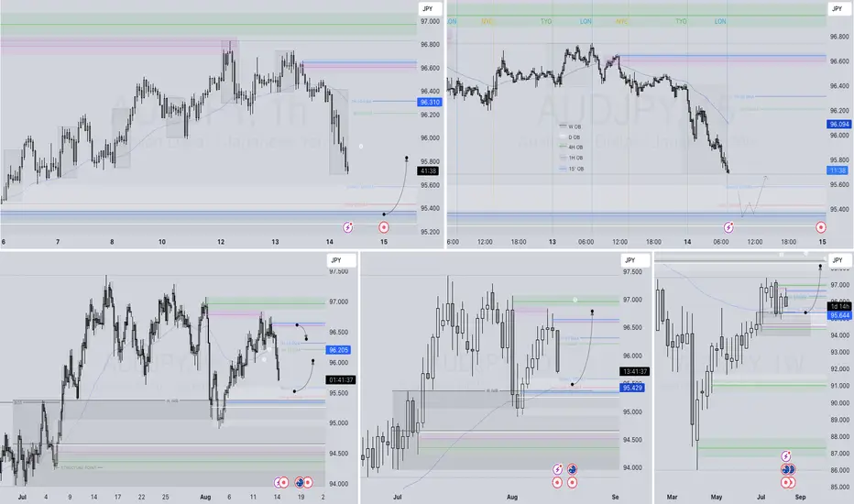Click lightning event icon on the 11:38 session chart
This screenshot has height=504, width=854.
pos(728,227)
